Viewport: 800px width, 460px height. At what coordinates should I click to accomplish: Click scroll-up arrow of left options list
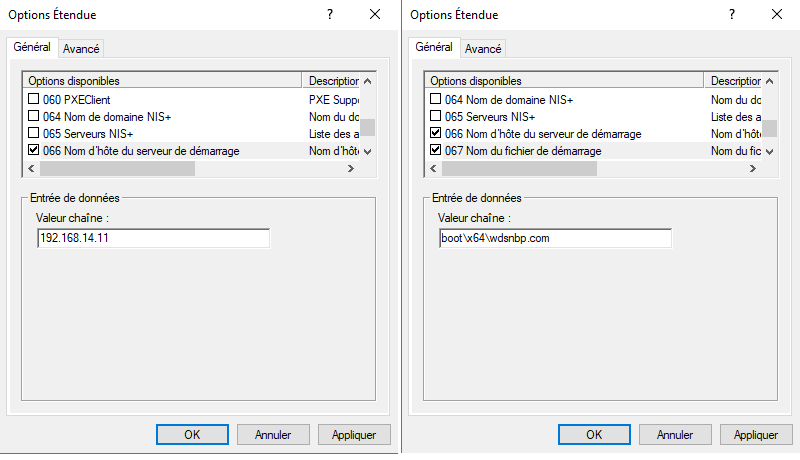point(368,81)
